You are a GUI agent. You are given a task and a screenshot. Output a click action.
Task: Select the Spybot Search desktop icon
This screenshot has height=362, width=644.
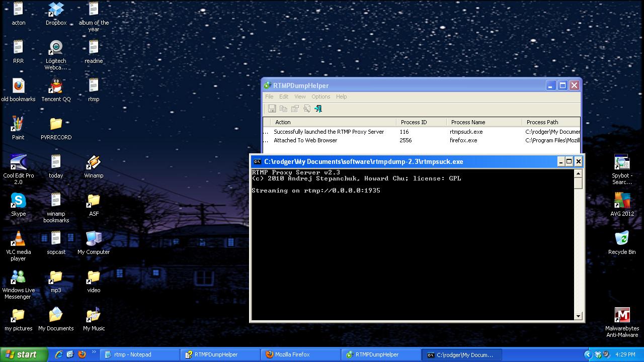pyautogui.click(x=622, y=162)
